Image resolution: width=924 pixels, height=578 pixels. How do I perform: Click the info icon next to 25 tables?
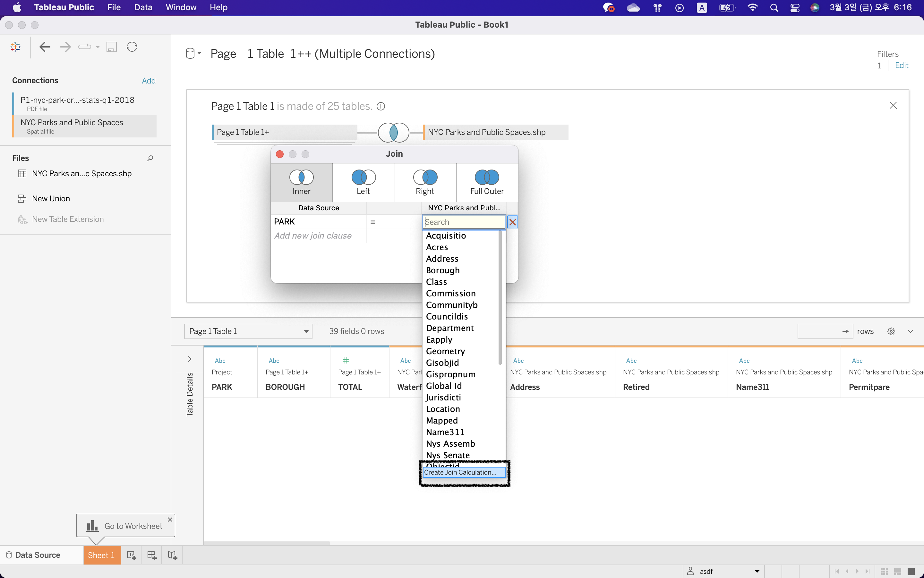pyautogui.click(x=381, y=106)
